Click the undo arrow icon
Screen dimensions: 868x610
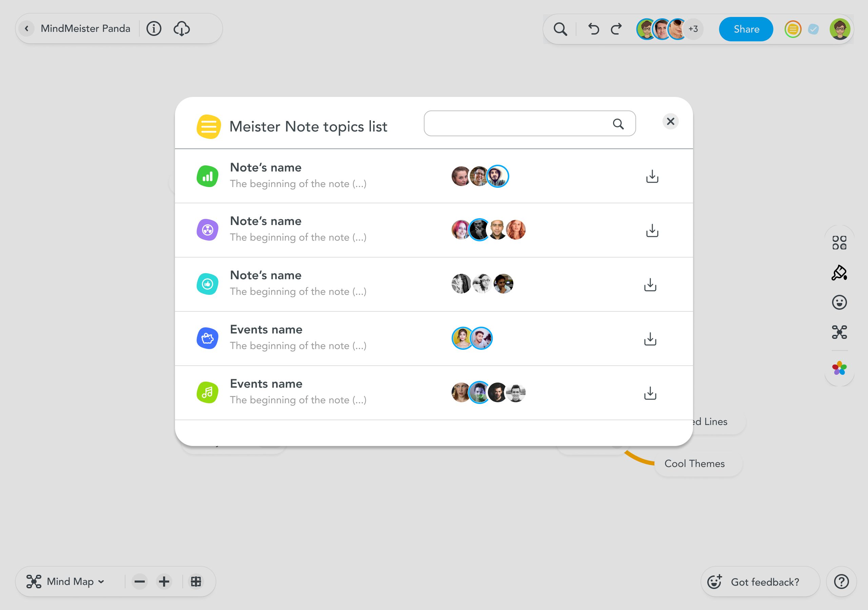click(594, 29)
